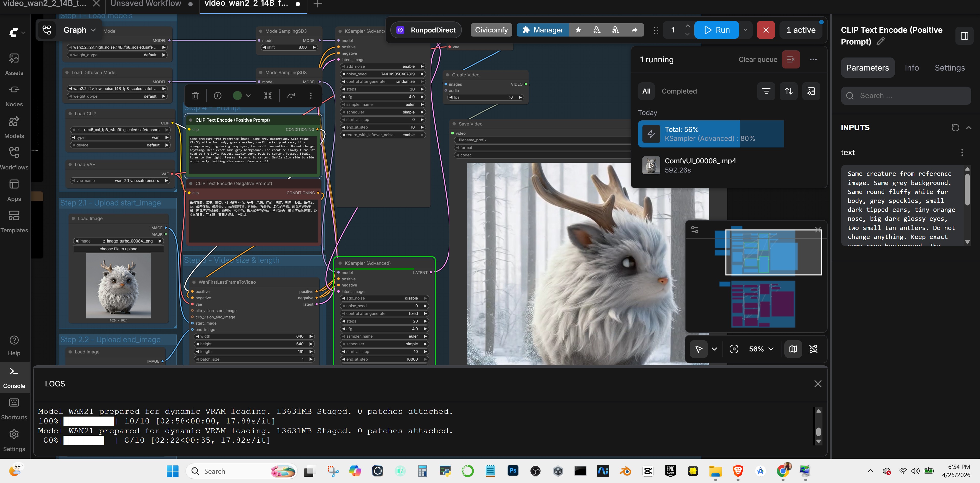Open the Workflows sidebar panel
The width and height of the screenshot is (980, 483).
click(14, 158)
